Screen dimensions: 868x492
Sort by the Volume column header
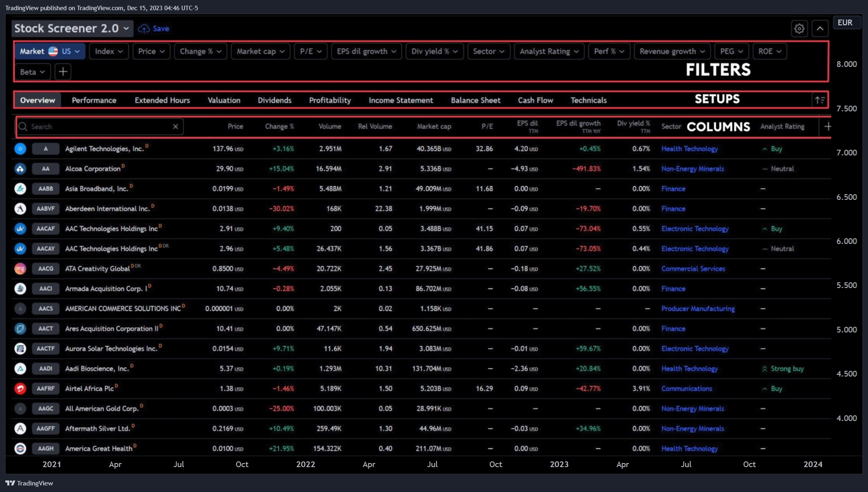(329, 126)
